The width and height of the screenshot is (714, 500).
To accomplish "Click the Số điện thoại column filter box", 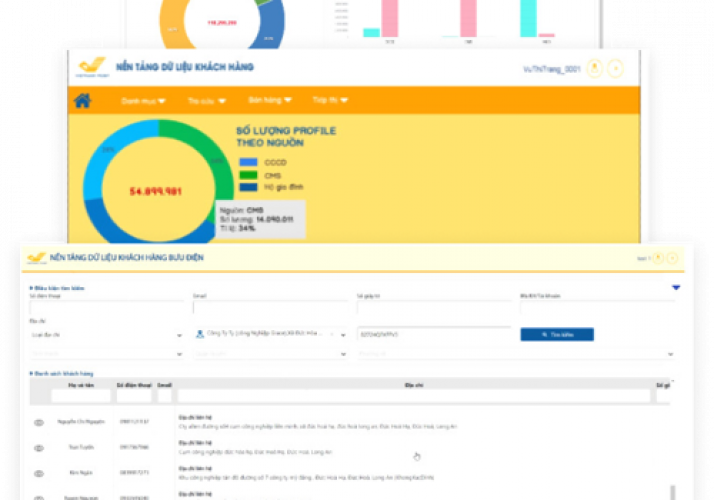I will click(134, 396).
